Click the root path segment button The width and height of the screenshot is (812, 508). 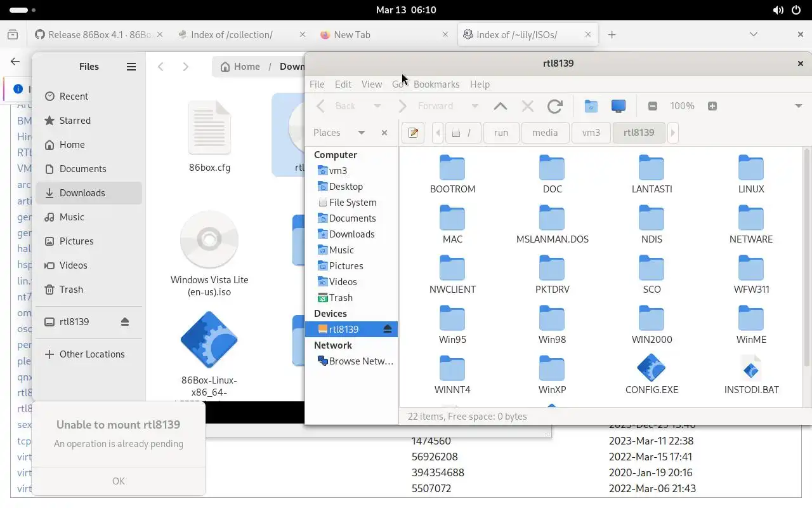click(462, 133)
